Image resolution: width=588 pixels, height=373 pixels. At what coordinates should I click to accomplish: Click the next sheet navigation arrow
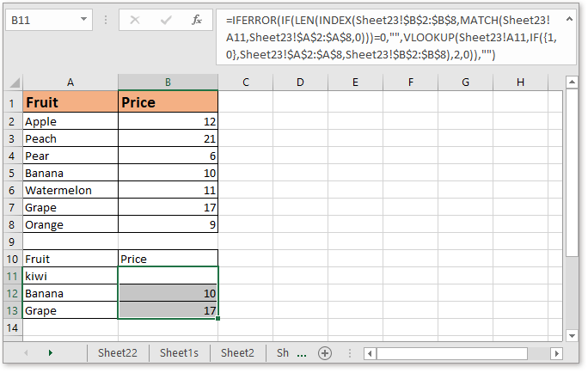(50, 352)
